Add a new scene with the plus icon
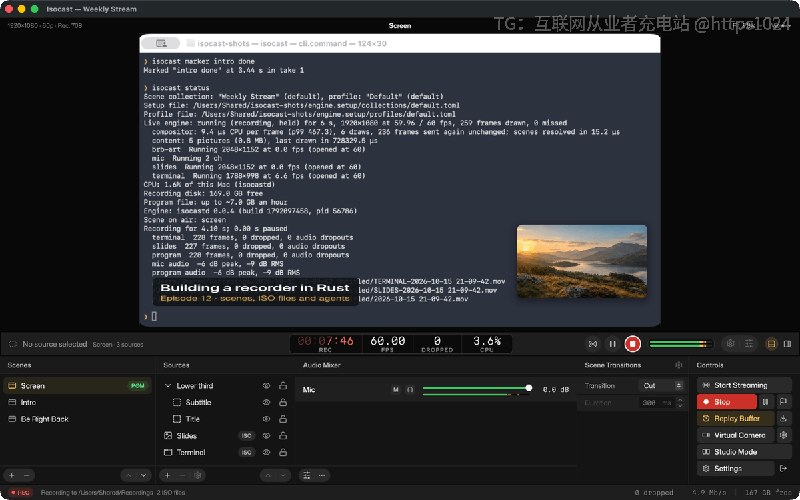Image resolution: width=800 pixels, height=500 pixels. (x=12, y=475)
